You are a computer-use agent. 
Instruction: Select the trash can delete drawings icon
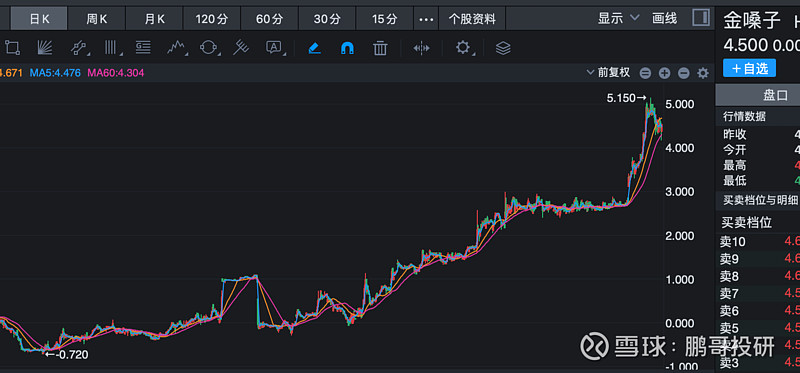(380, 48)
